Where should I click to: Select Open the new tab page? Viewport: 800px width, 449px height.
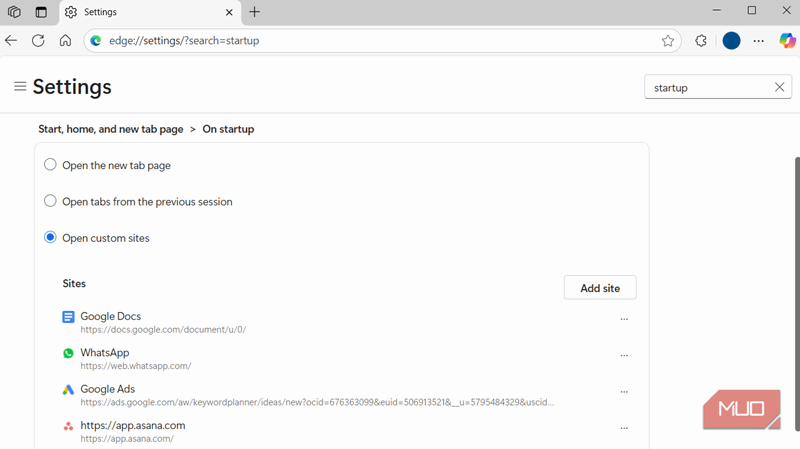[50, 165]
